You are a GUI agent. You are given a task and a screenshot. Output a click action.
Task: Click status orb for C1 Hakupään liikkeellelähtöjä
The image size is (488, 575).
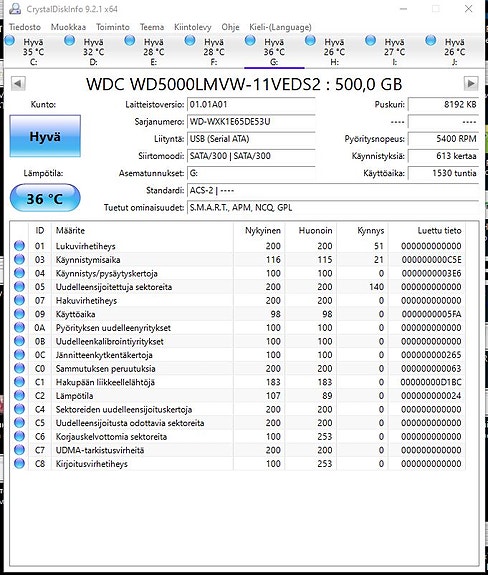tap(19, 382)
